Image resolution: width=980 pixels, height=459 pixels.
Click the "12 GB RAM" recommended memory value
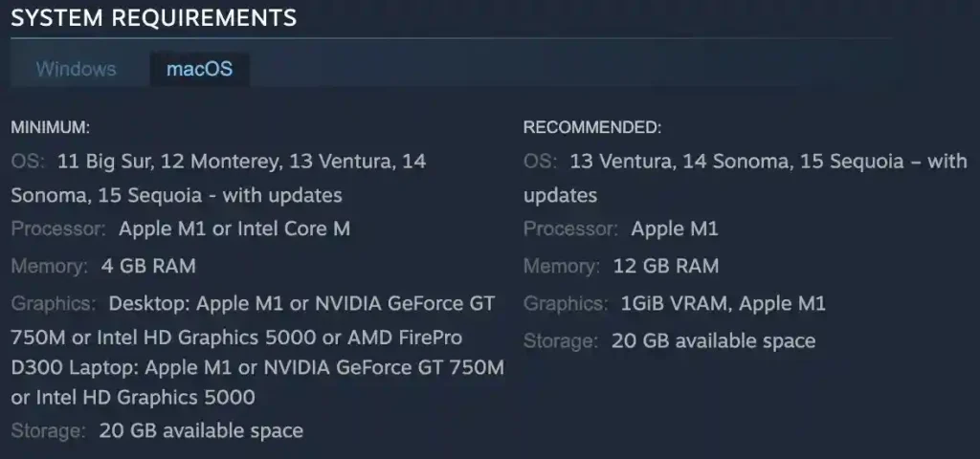tap(665, 266)
